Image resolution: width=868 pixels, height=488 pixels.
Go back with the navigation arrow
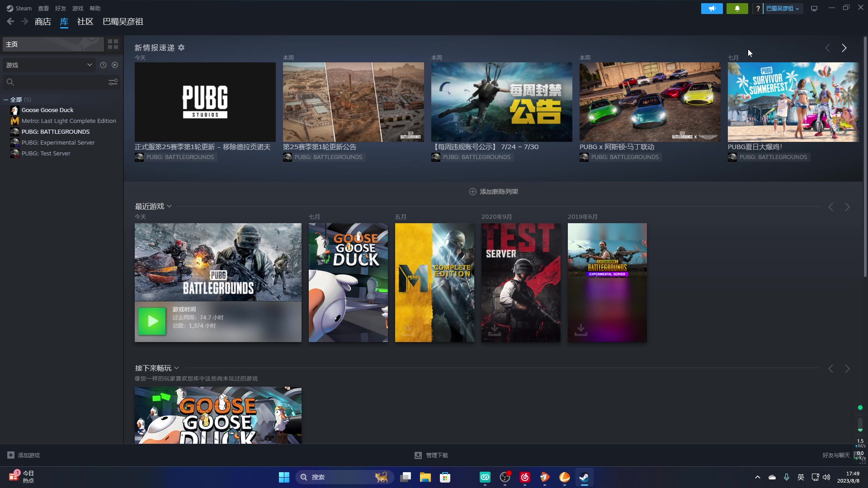(11, 21)
